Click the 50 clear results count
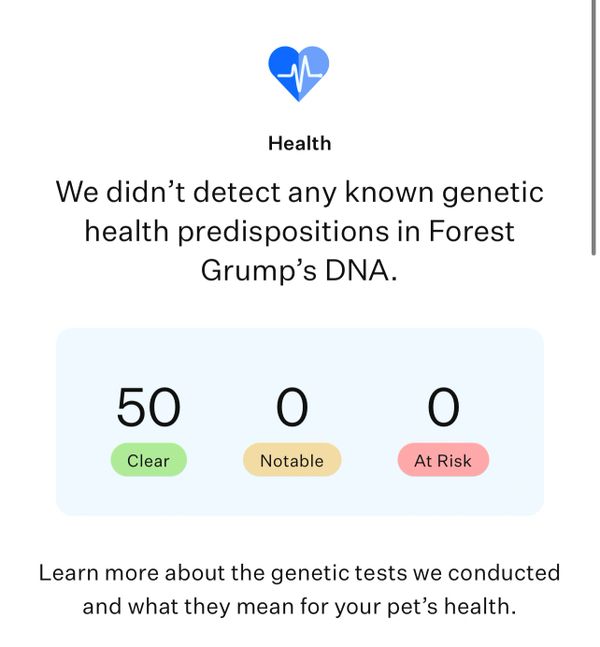Viewport: 600px width, 647px height. pos(149,407)
